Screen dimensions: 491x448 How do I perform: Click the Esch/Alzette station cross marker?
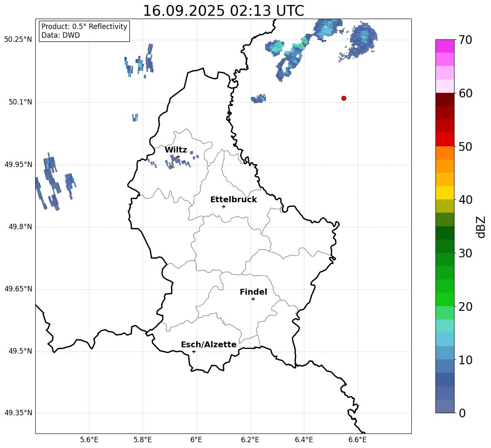[194, 351]
